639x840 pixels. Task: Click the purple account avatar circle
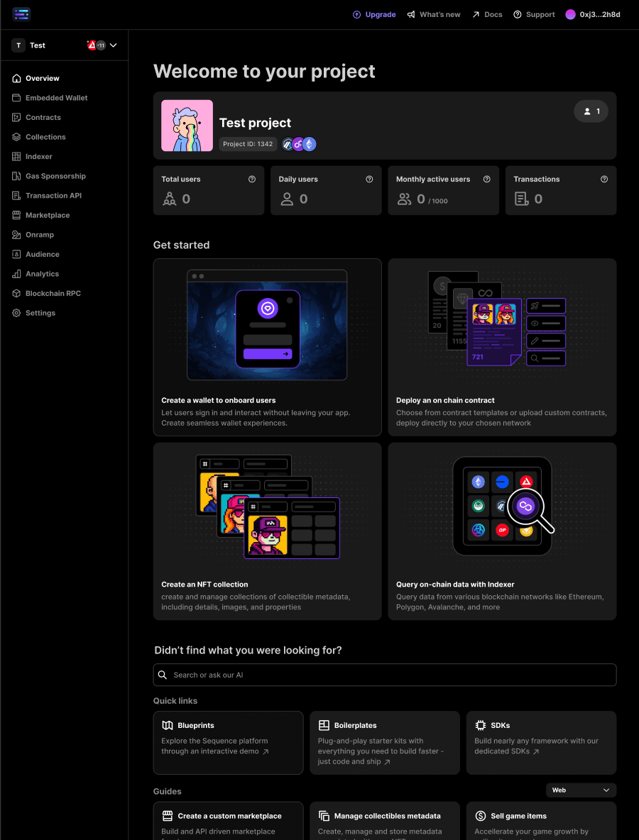pos(570,14)
